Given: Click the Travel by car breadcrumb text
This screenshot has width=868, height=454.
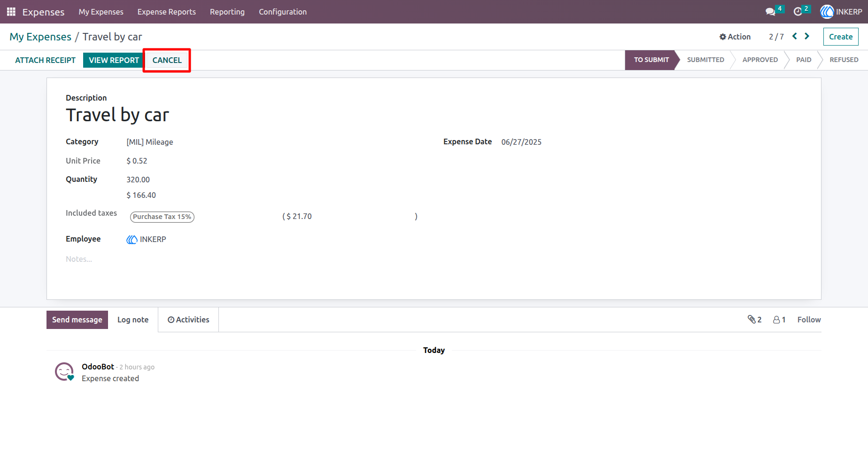Looking at the screenshot, I should point(112,37).
